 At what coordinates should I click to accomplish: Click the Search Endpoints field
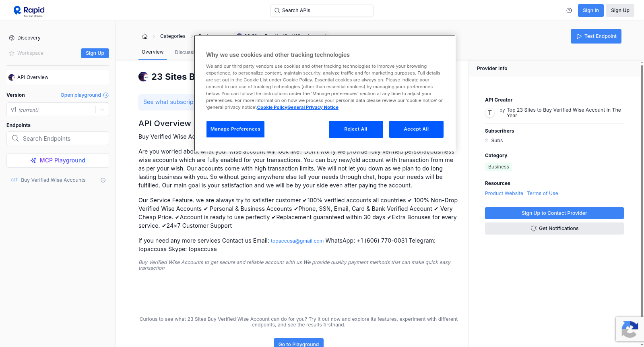[58, 138]
